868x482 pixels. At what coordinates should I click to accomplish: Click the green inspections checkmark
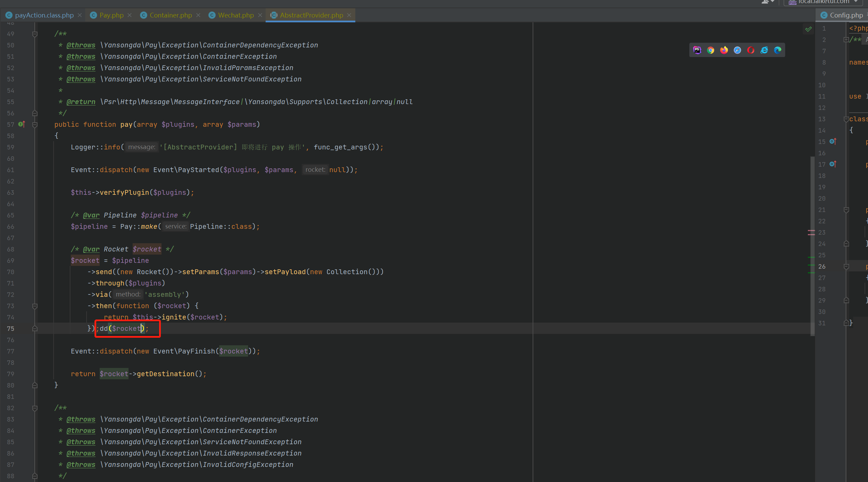[x=808, y=29]
